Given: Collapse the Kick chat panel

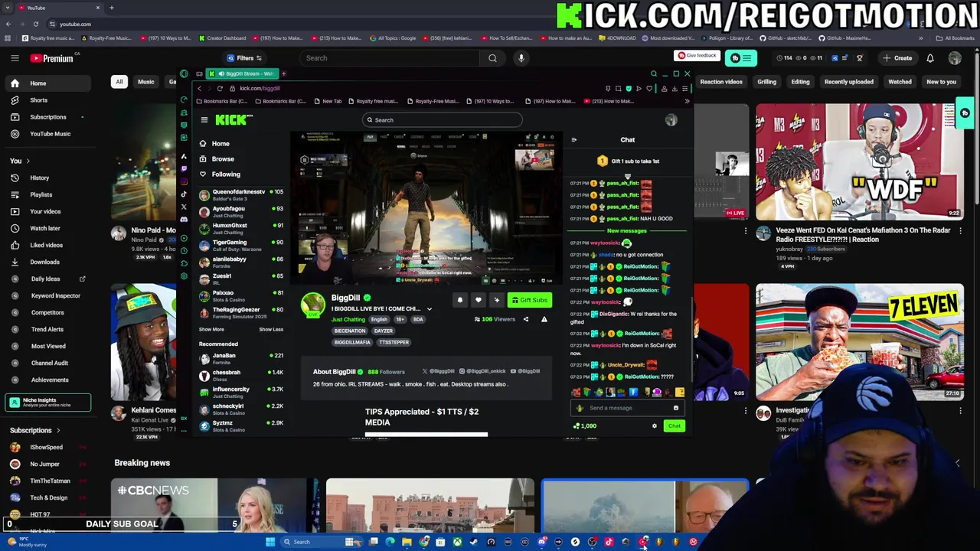Looking at the screenshot, I should [x=574, y=140].
